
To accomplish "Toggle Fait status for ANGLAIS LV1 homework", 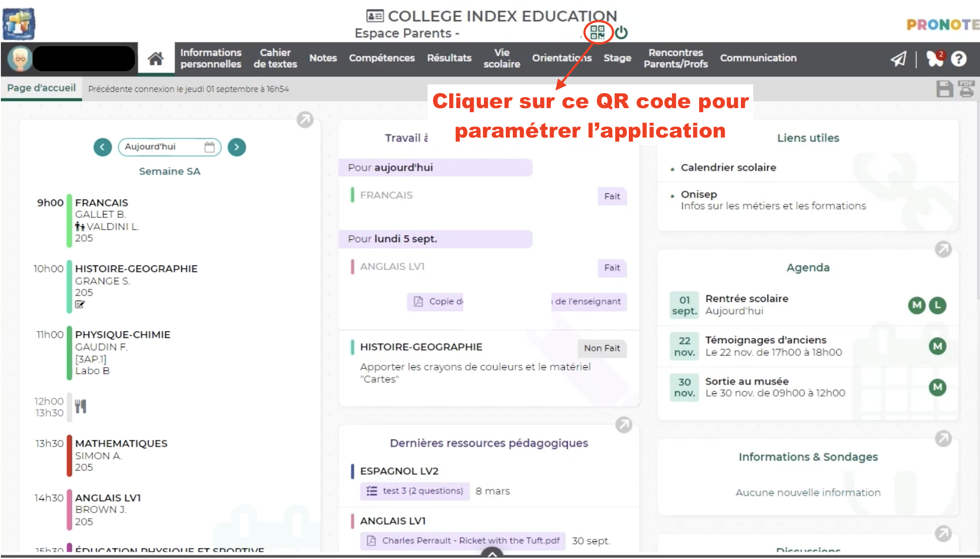I will pyautogui.click(x=612, y=268).
